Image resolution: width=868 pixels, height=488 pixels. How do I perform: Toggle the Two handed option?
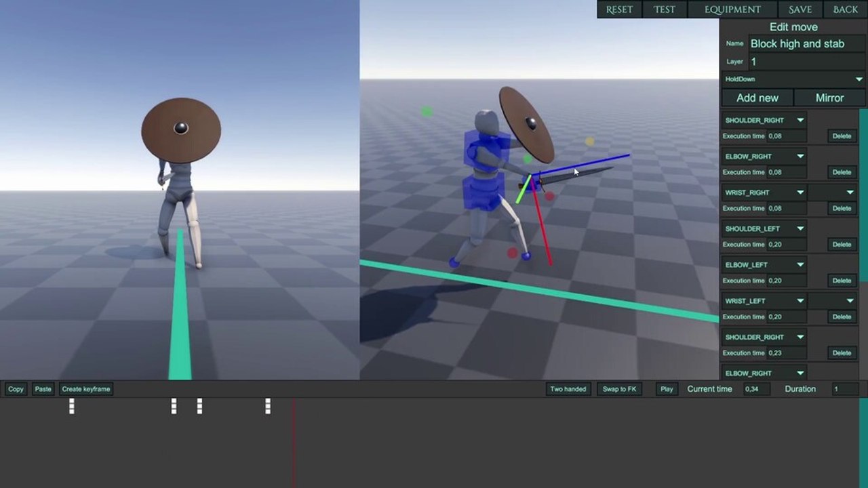pos(568,389)
